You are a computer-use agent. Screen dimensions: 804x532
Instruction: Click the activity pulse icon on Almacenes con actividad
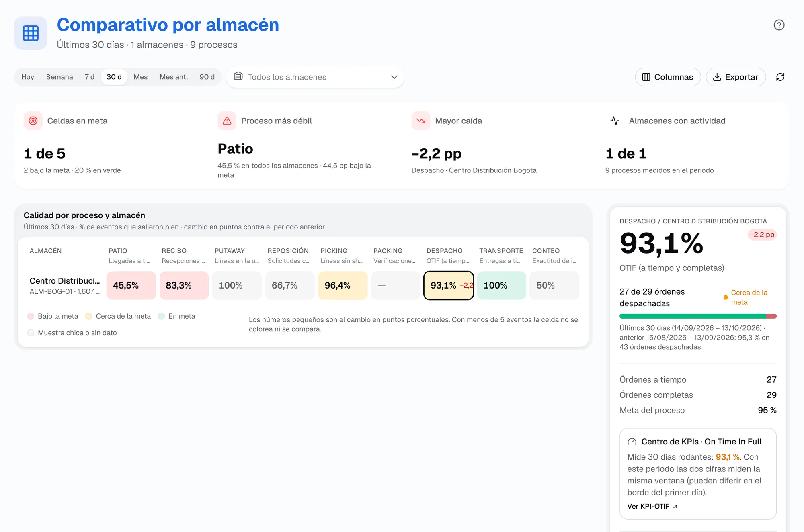point(615,121)
